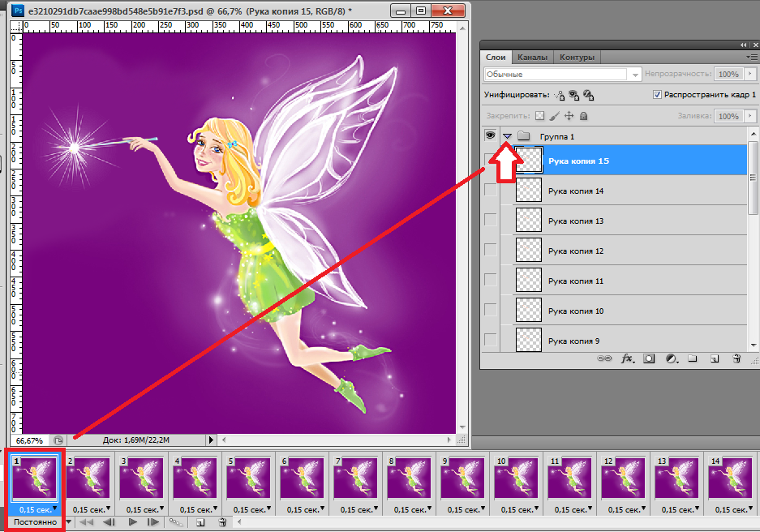Collapse the Группа 1 group triangle
The image size is (760, 532).
(x=507, y=136)
